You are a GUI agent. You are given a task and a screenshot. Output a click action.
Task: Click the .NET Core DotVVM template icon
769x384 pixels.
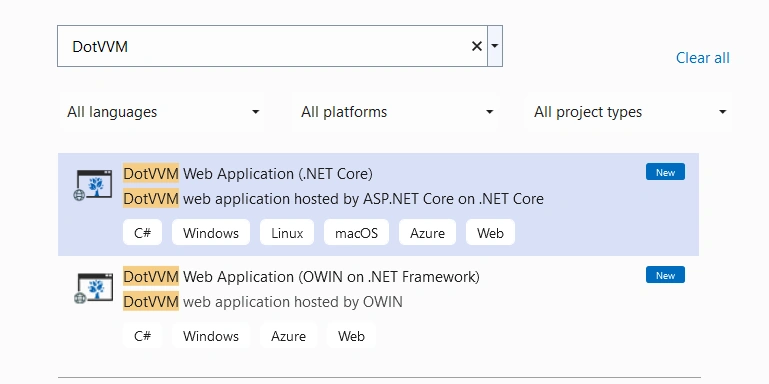pos(94,185)
